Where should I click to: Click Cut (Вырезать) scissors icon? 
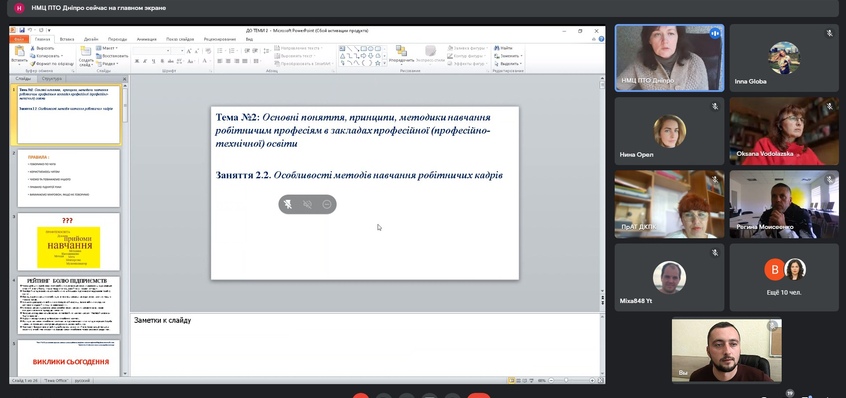pyautogui.click(x=32, y=48)
